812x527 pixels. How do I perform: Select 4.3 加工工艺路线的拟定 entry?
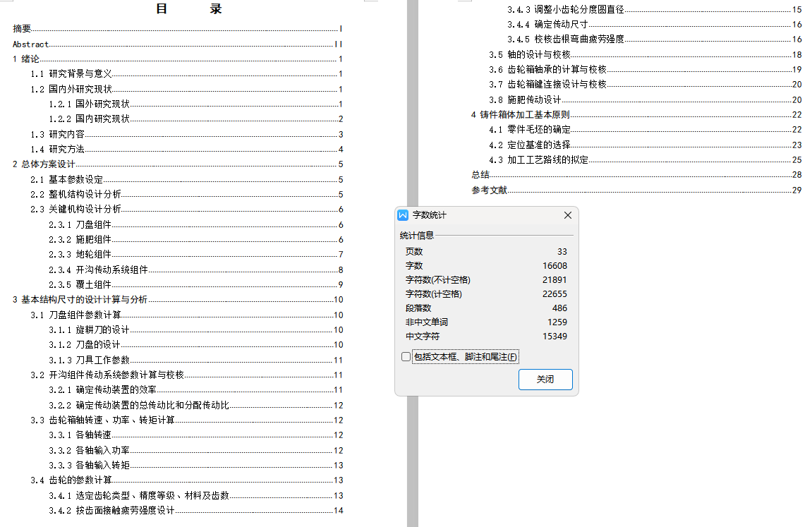pos(646,160)
